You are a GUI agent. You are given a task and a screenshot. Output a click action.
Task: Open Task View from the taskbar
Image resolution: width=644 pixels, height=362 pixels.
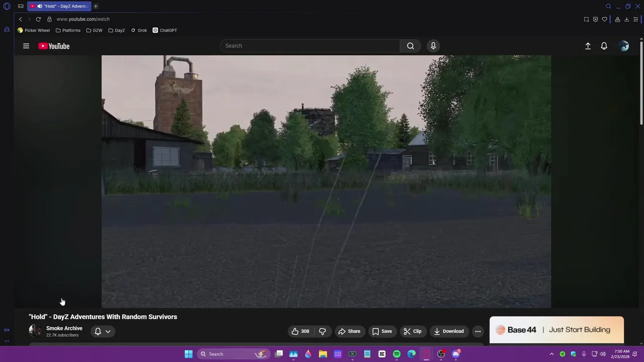pyautogui.click(x=279, y=354)
